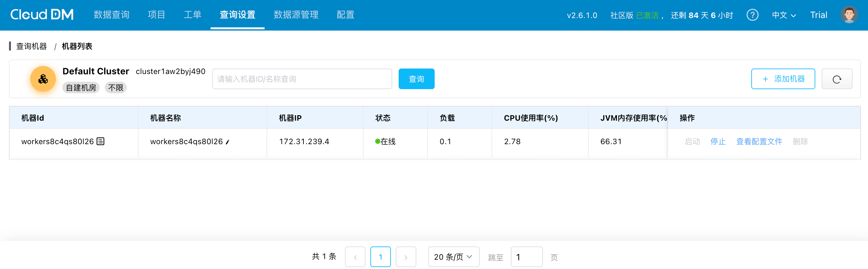Click the user avatar icon
This screenshot has height=269, width=868.
pyautogui.click(x=848, y=15)
